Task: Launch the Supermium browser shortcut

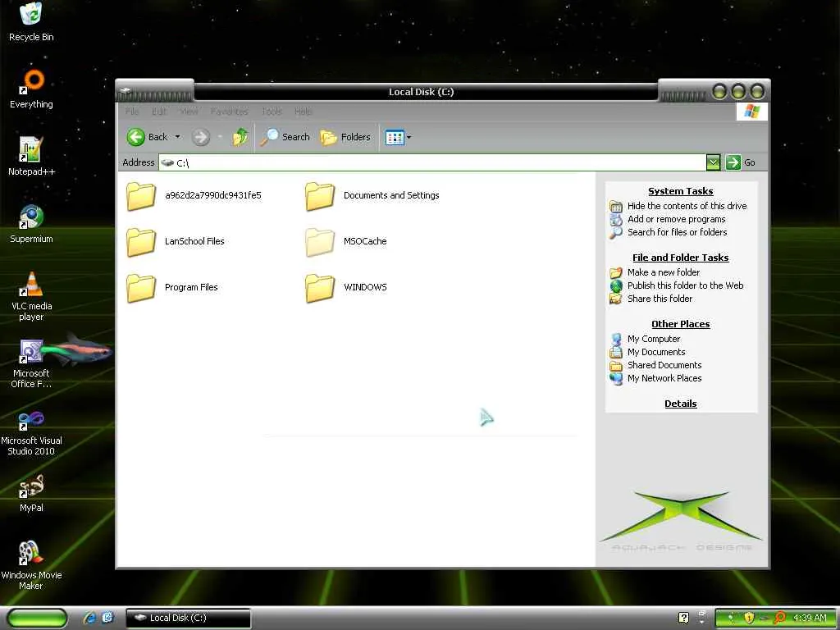Action: coord(31,224)
